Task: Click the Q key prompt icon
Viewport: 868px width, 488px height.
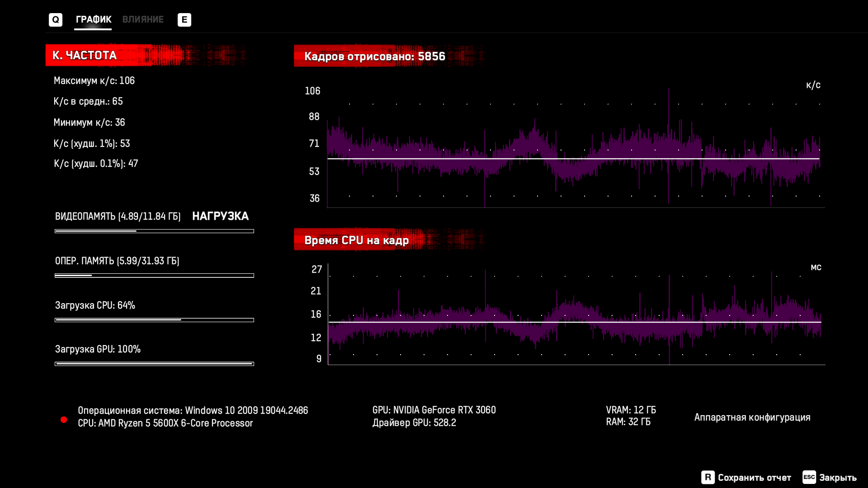Action: pos(56,19)
